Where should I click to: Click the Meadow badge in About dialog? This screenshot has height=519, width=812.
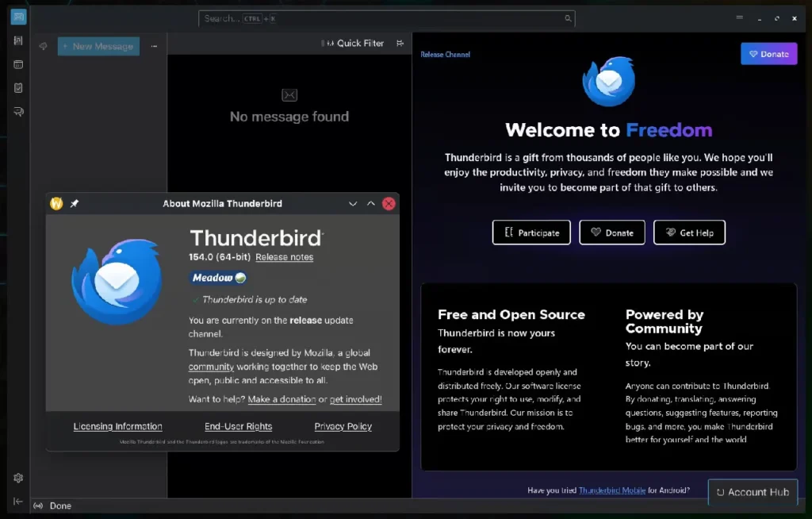(219, 278)
